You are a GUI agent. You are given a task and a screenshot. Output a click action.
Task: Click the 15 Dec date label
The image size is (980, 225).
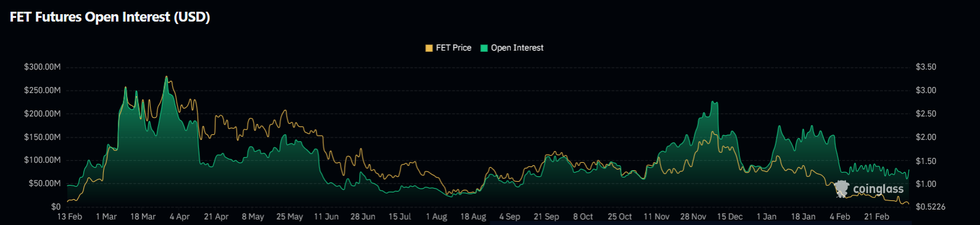coord(730,216)
